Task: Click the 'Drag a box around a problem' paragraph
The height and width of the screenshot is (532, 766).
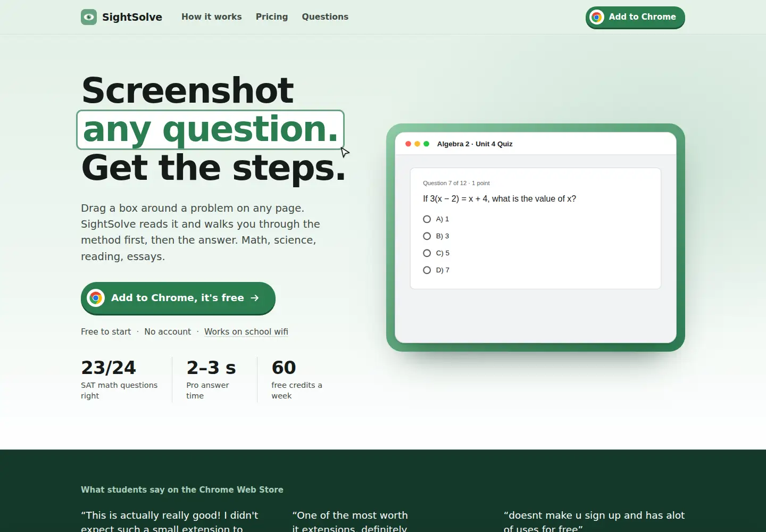Action: [x=201, y=232]
